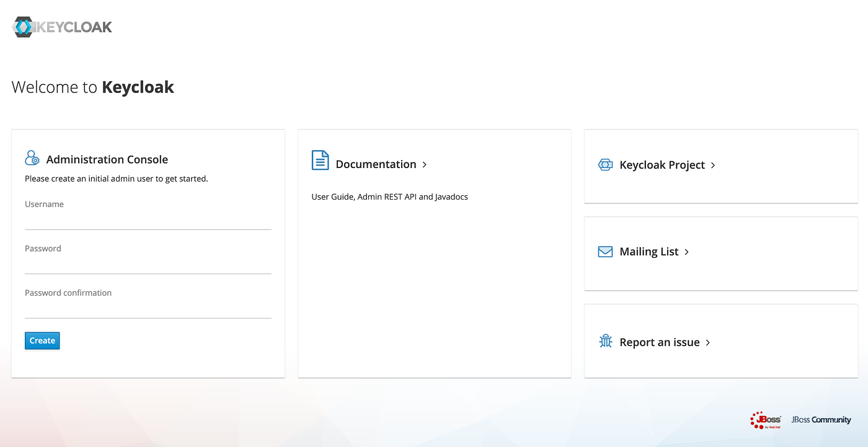Image resolution: width=868 pixels, height=447 pixels.
Task: Click the Mailing List envelope icon
Action: [605, 251]
